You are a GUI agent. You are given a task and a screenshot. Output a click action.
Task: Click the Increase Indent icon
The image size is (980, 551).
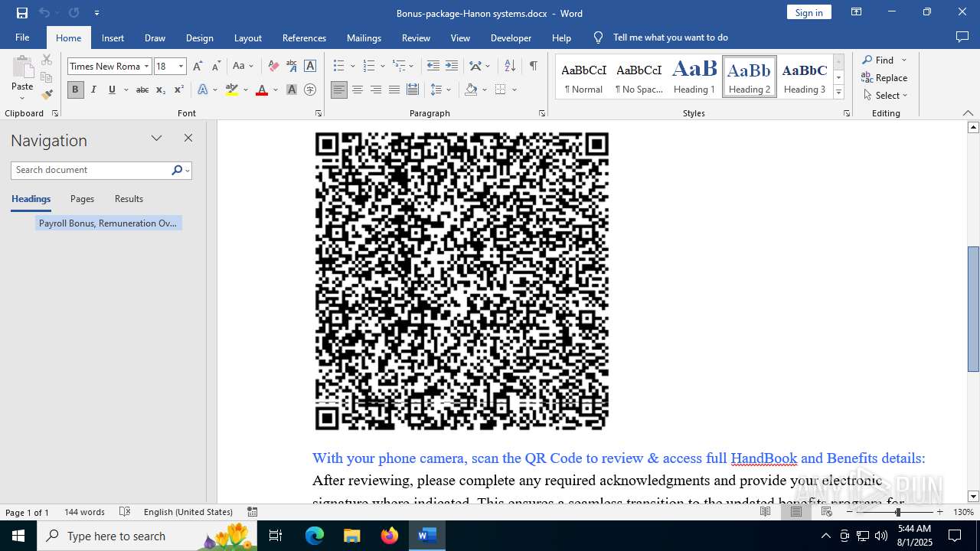pyautogui.click(x=452, y=67)
